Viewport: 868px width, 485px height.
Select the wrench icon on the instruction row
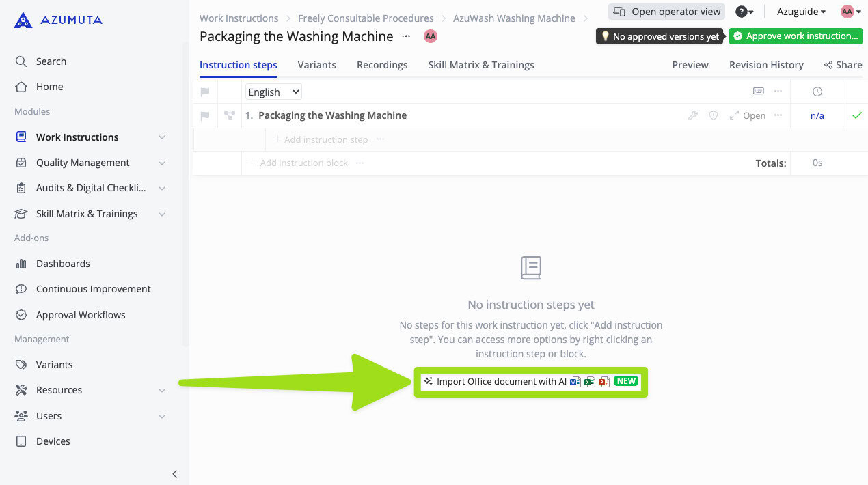[x=693, y=115]
